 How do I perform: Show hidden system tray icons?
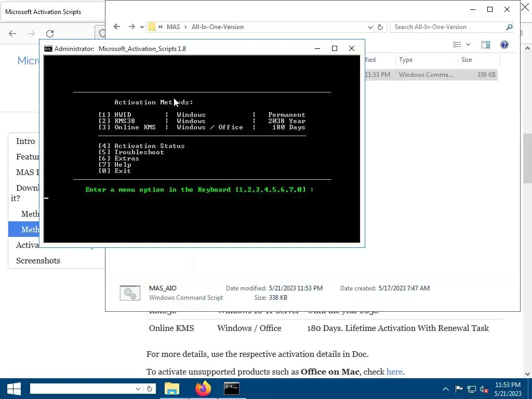[446, 389]
